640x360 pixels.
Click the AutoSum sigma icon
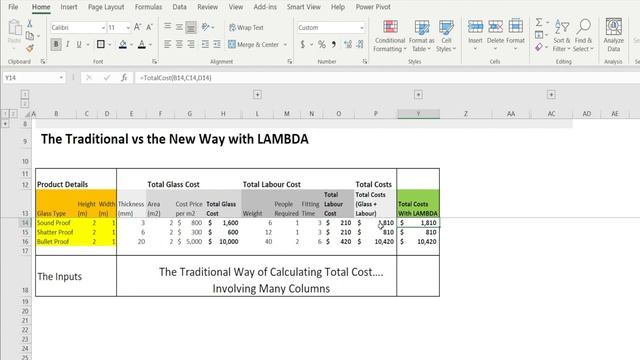click(539, 22)
